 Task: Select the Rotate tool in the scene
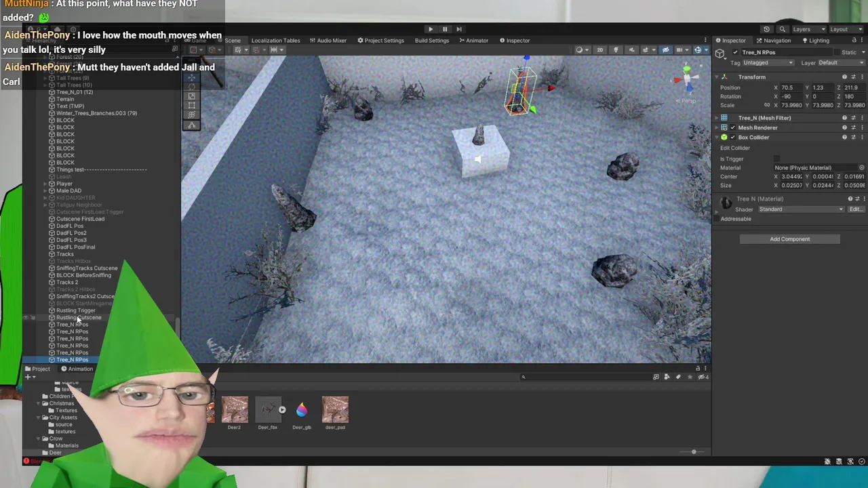[192, 87]
